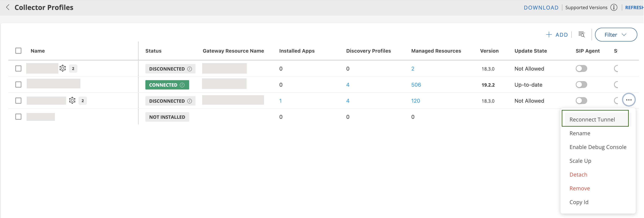644x218 pixels.
Task: Click the DOWNLOAD link
Action: [x=541, y=7]
